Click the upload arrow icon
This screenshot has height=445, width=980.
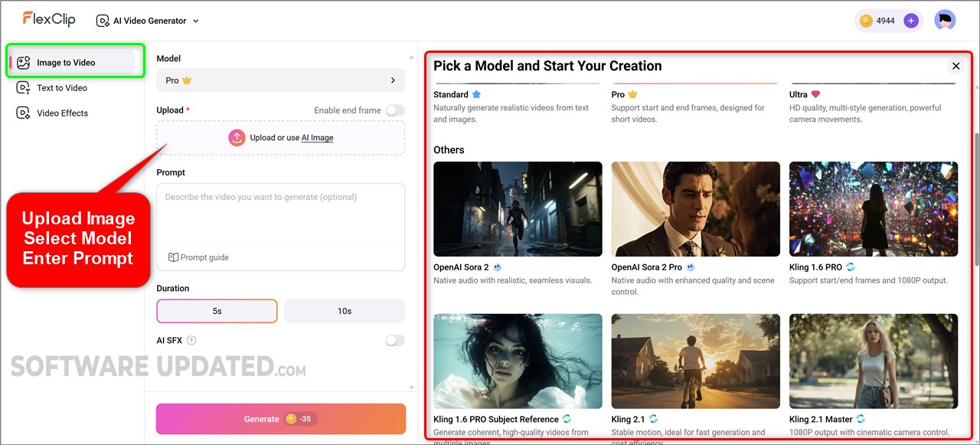pos(237,138)
